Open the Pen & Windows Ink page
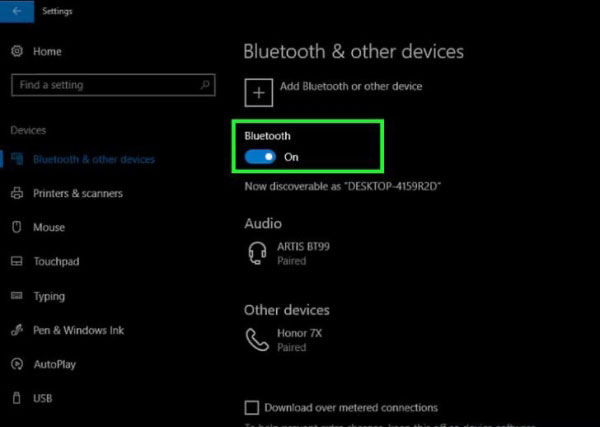This screenshot has width=600, height=427. (78, 330)
